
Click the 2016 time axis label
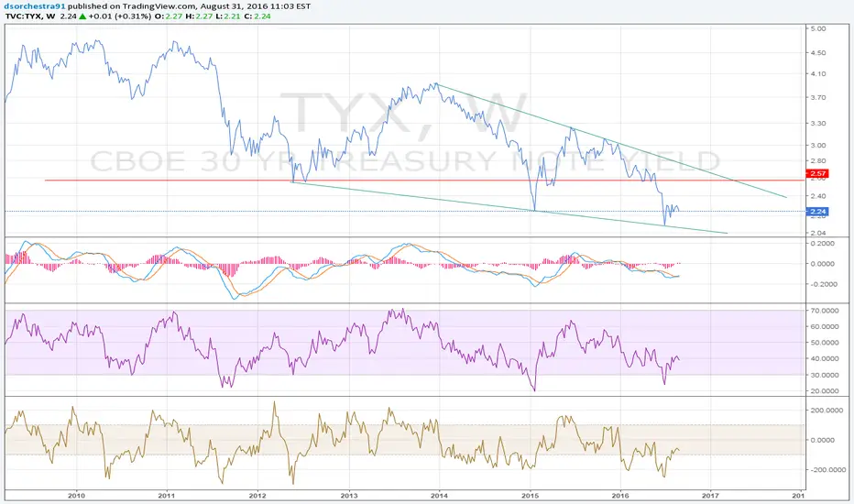[x=620, y=495]
